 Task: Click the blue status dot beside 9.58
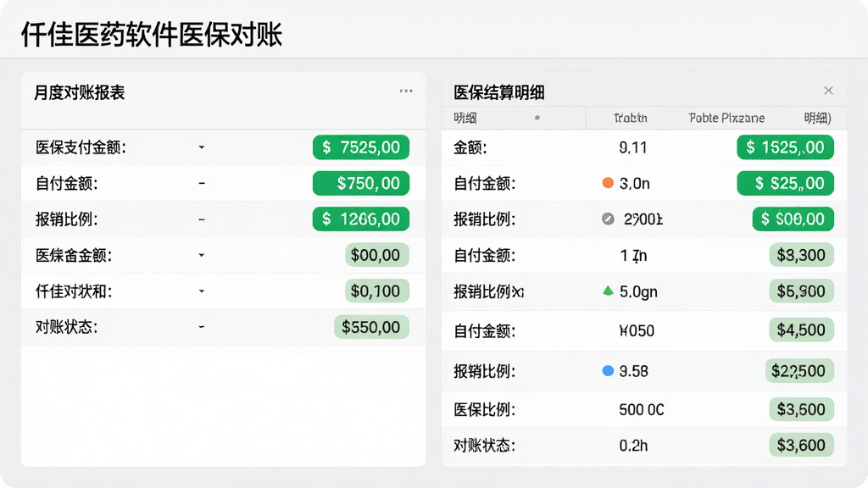(x=608, y=371)
